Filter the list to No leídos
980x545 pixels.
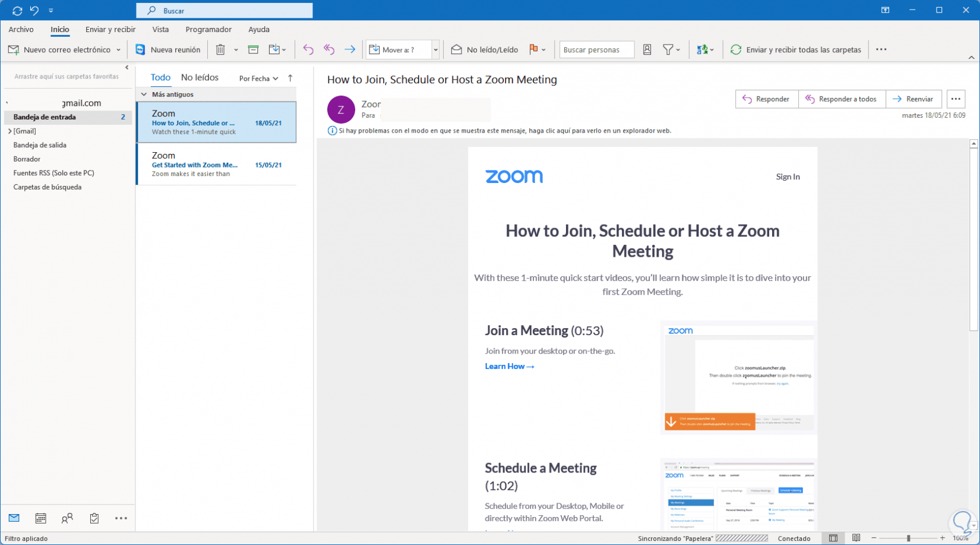[x=200, y=78]
